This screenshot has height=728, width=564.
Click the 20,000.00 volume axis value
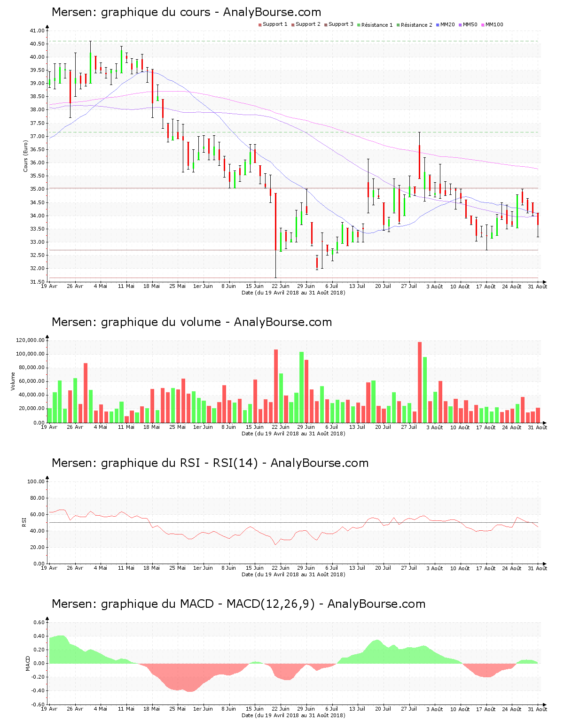click(32, 409)
